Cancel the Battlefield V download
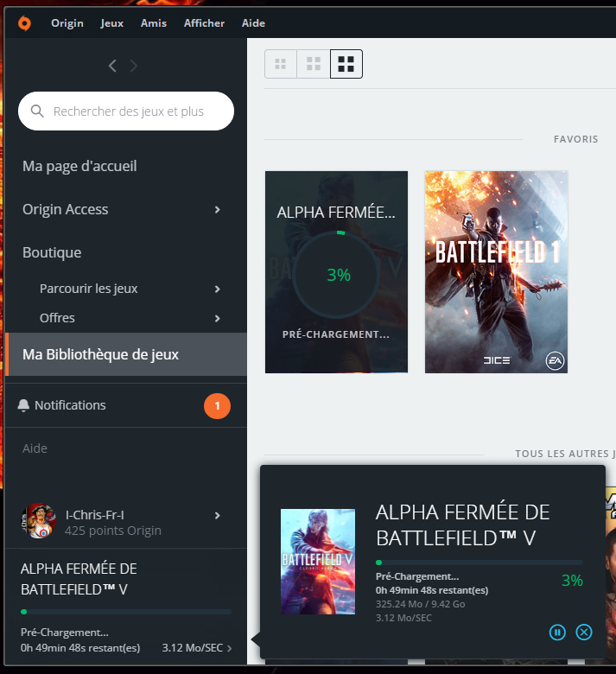 pos(584,633)
